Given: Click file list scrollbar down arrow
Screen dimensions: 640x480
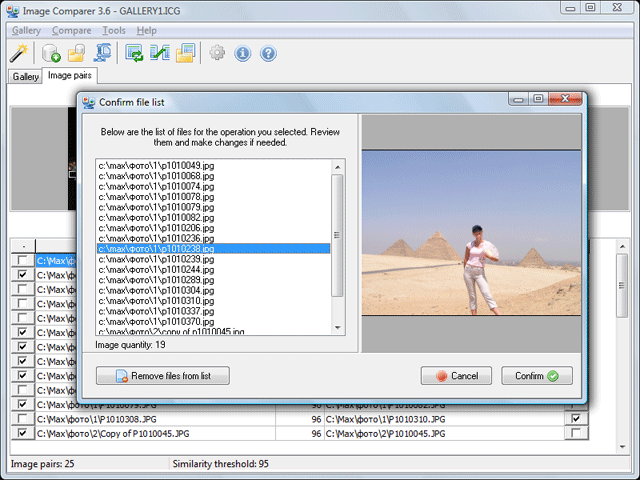Looking at the screenshot, I should click(x=338, y=327).
